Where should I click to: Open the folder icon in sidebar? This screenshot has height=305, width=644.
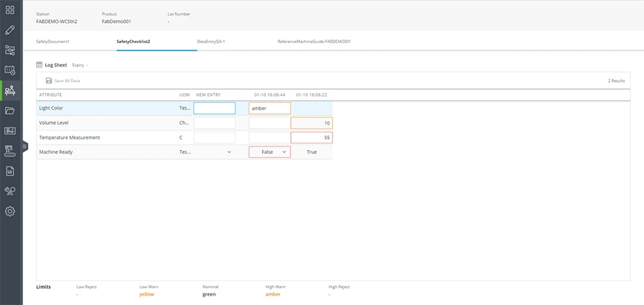click(10, 111)
